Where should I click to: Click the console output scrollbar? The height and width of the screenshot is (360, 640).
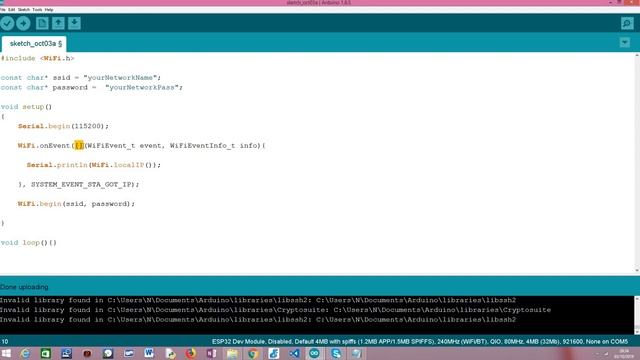pyautogui.click(x=637, y=315)
